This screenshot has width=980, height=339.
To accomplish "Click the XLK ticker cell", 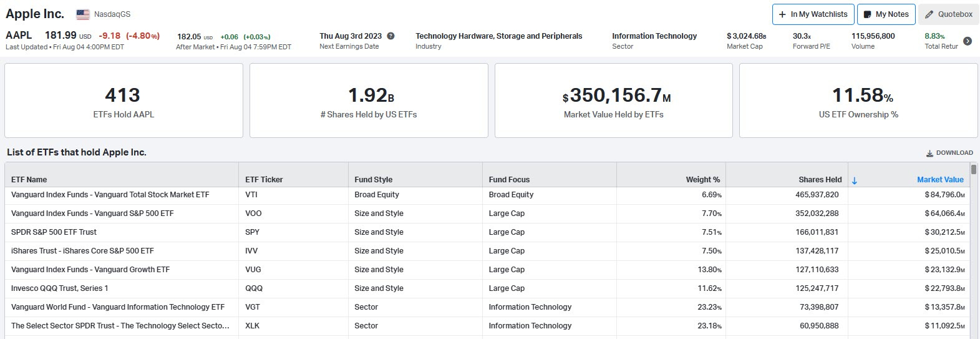I will [x=252, y=326].
